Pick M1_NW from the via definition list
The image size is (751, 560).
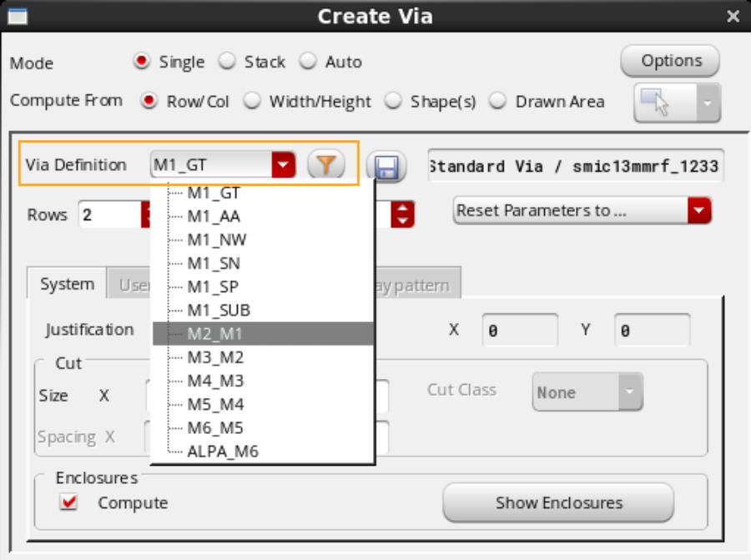[x=217, y=240]
